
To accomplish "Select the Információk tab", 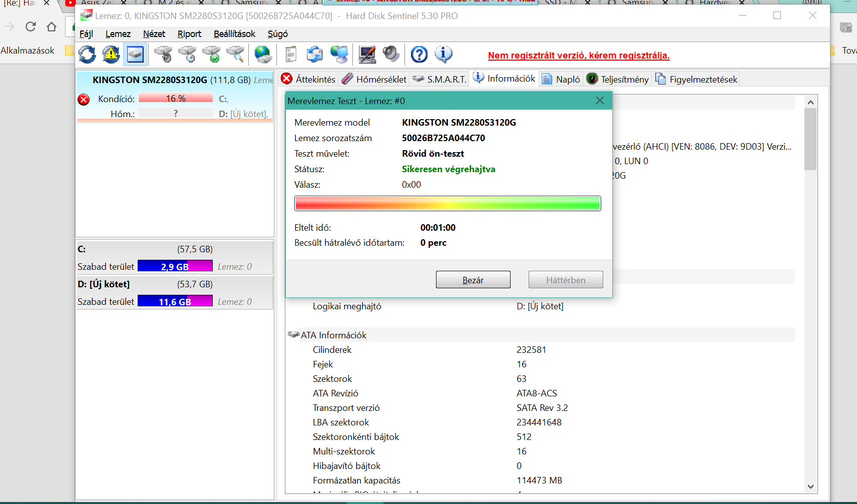I will (x=504, y=79).
